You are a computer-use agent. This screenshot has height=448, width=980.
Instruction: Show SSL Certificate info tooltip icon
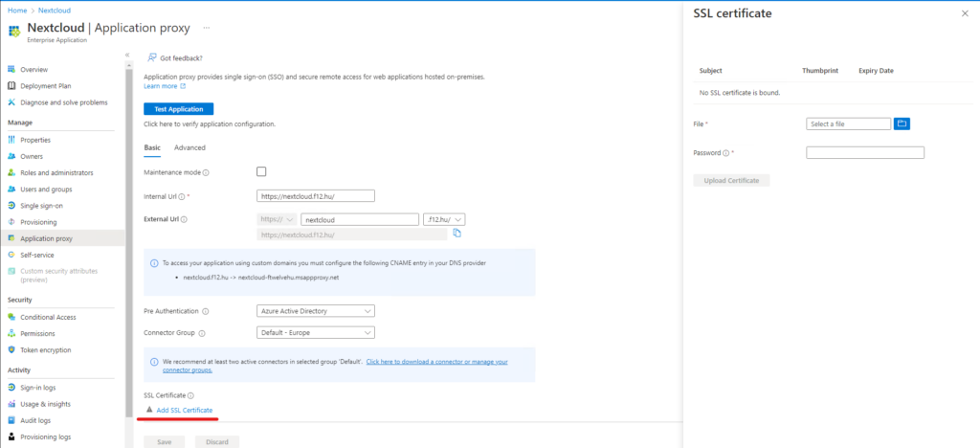(x=190, y=395)
